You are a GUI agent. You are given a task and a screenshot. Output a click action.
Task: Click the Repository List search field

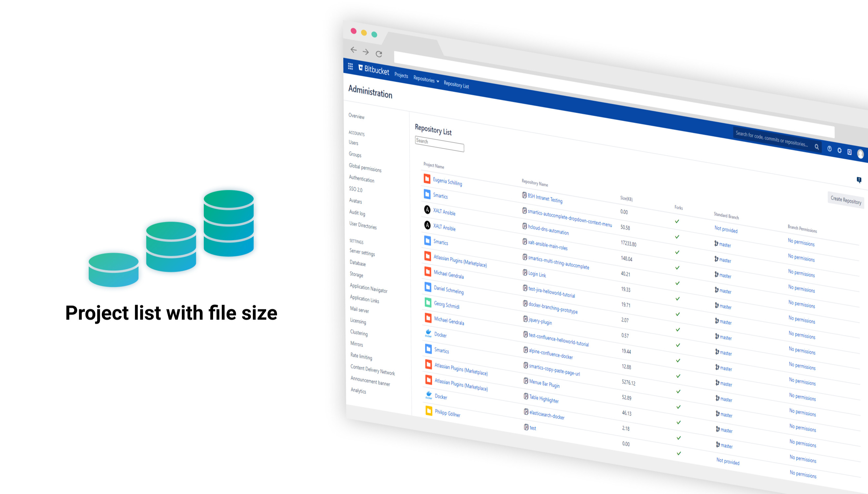tap(439, 143)
